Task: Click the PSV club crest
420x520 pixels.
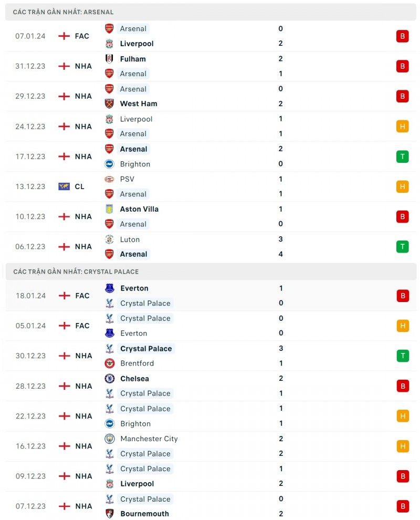Action: click(109, 179)
